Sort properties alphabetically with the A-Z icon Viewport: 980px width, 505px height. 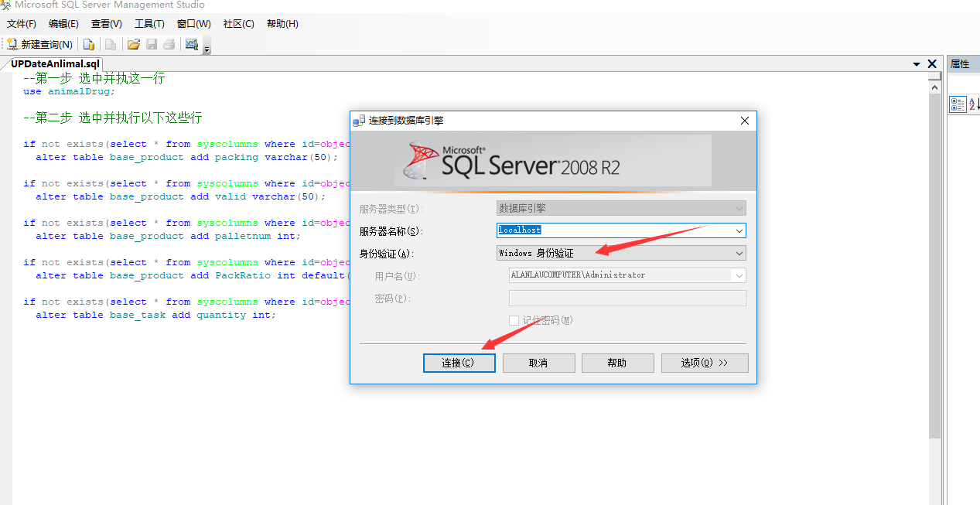[x=973, y=104]
